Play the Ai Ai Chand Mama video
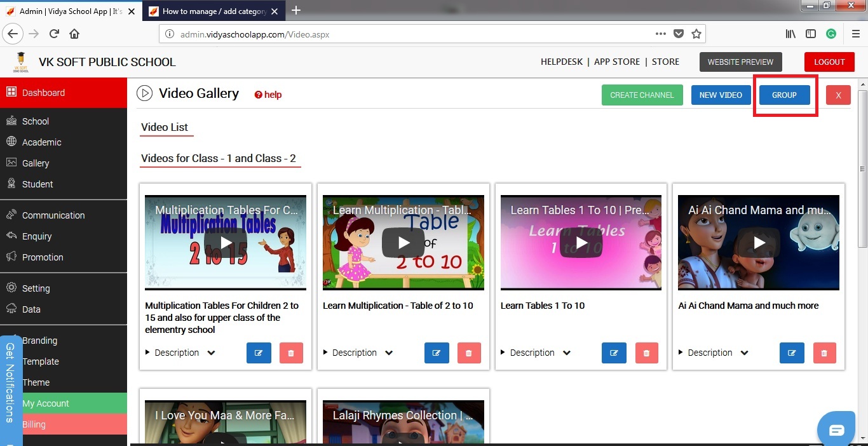 pos(759,243)
